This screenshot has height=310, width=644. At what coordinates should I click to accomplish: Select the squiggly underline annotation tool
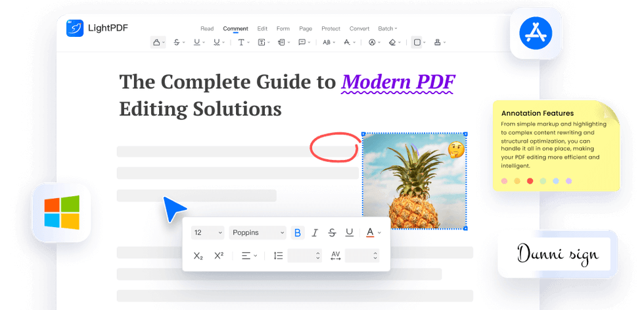tap(216, 42)
